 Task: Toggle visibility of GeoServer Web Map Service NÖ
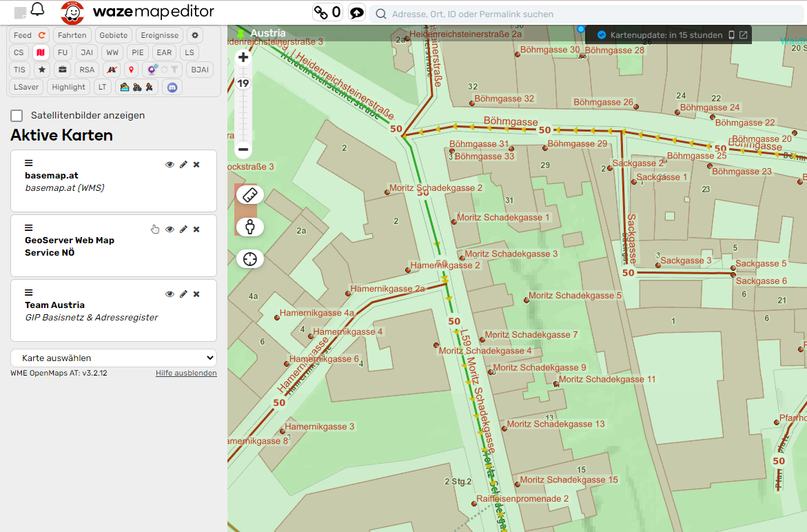point(170,229)
